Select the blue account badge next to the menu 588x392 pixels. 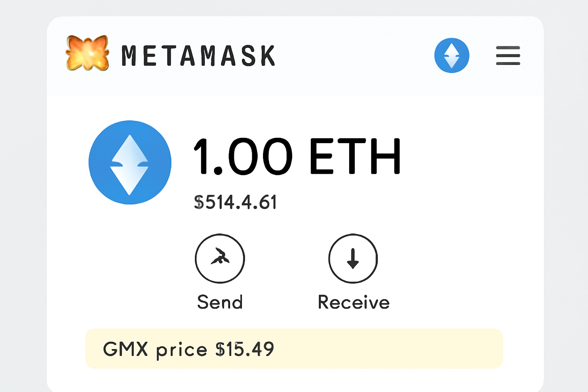(452, 55)
